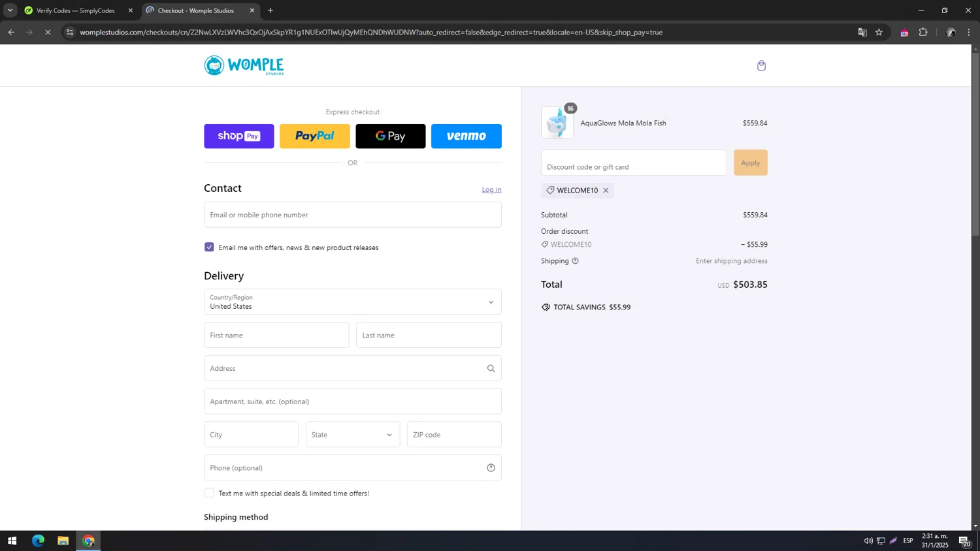Click the ESP language indicator
The image size is (980, 551).
908,541
